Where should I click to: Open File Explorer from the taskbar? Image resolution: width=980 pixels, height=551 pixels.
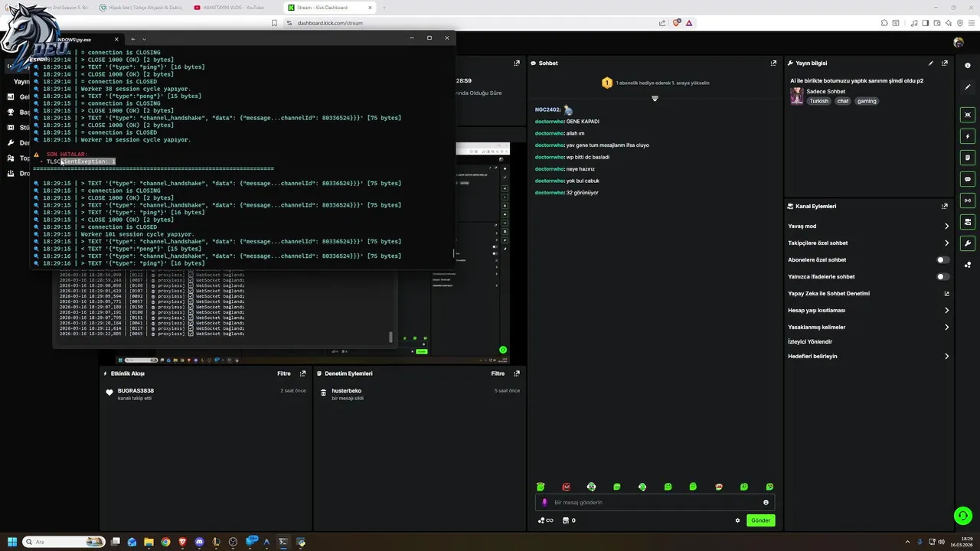(x=149, y=542)
